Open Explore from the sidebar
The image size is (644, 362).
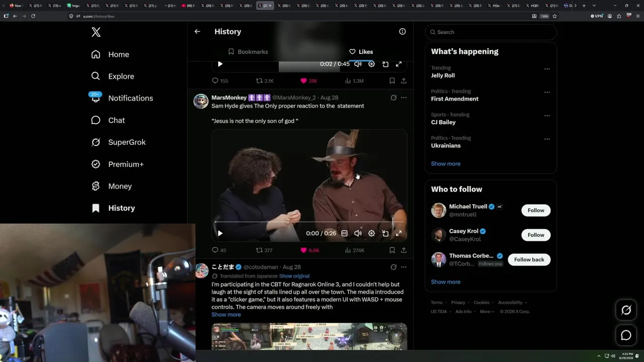tap(113, 76)
